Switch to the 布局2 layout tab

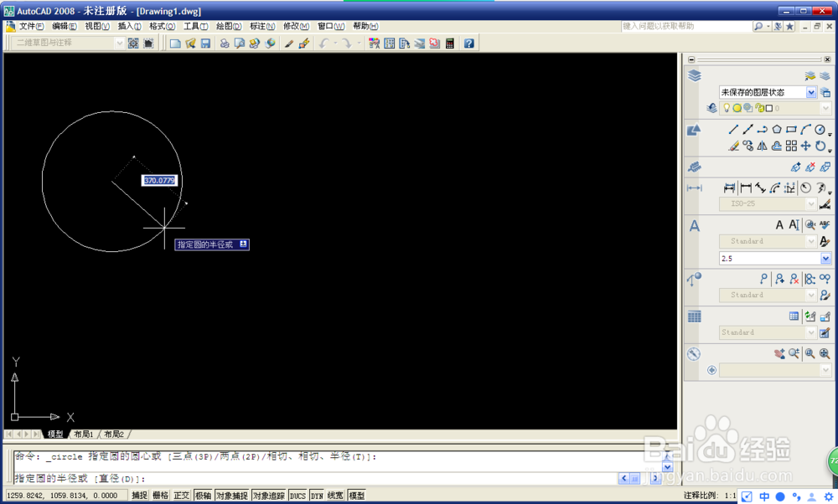pos(114,434)
